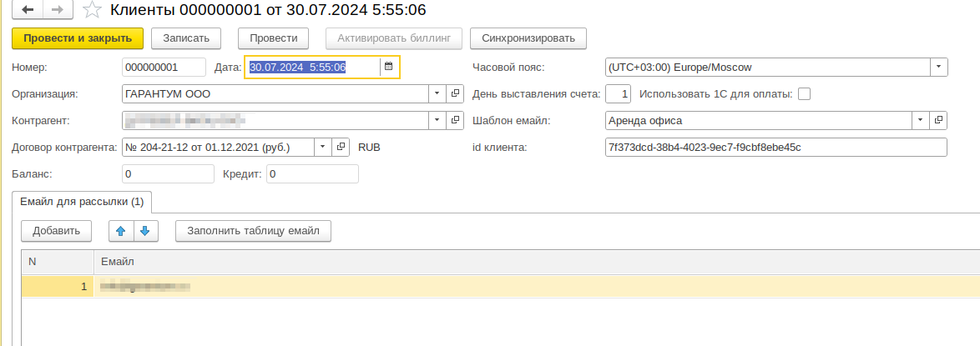This screenshot has height=346, width=980.
Task: Open the Организация record with open icon
Action: click(455, 94)
